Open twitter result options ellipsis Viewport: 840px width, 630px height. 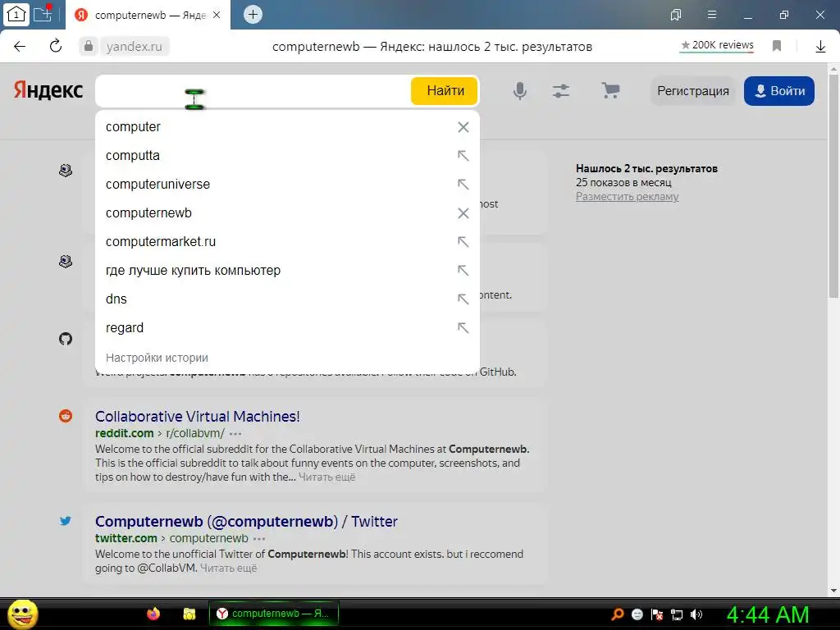tap(259, 538)
